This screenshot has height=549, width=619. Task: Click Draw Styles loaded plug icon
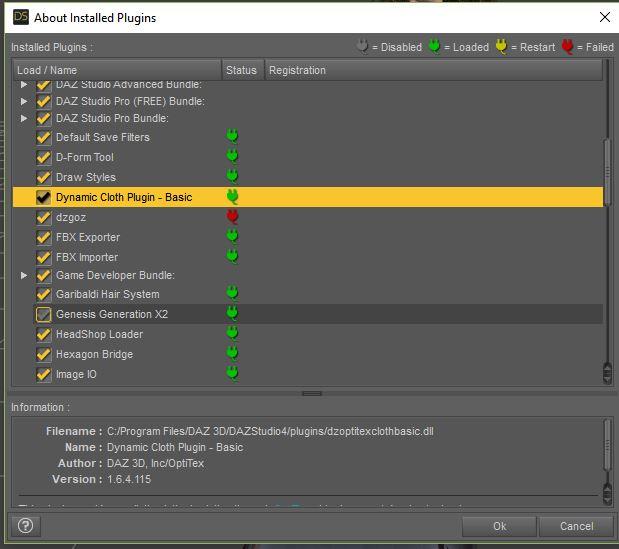pos(232,176)
